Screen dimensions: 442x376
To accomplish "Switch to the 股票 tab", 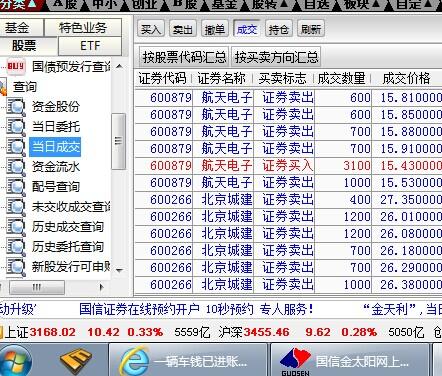I will tap(29, 46).
